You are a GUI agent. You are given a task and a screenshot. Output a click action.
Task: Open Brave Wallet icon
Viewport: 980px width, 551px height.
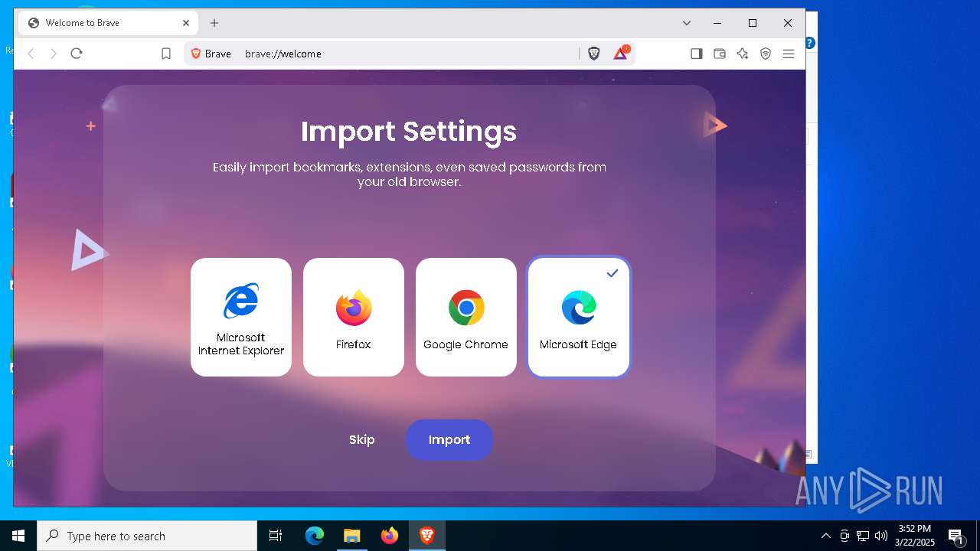pyautogui.click(x=720, y=54)
